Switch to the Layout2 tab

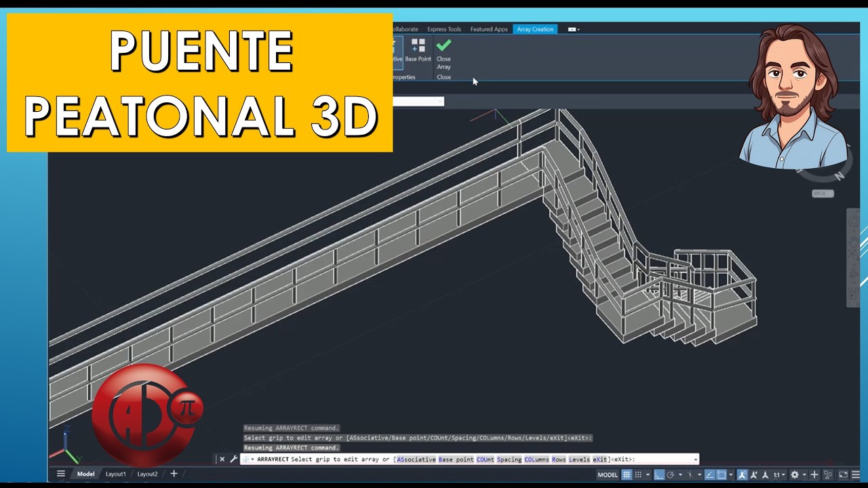coord(147,474)
